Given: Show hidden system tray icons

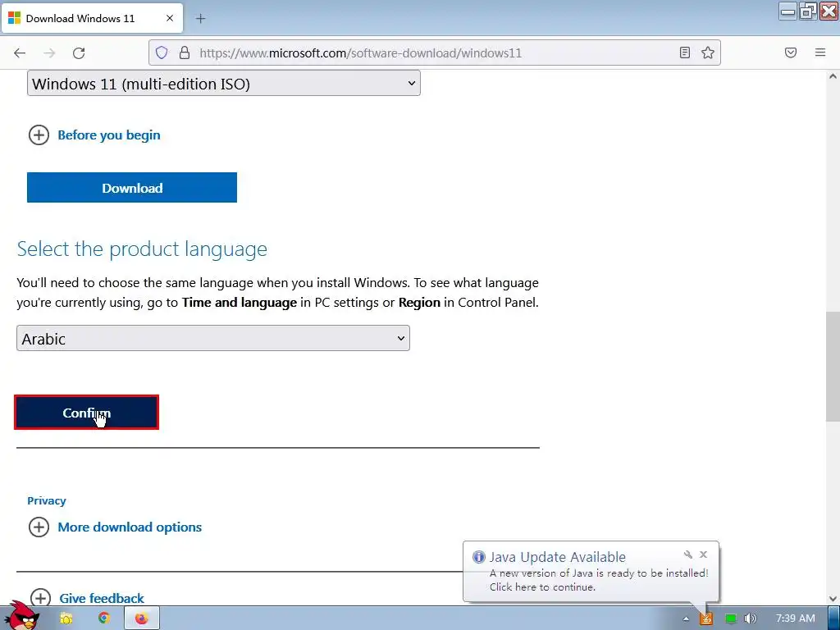Looking at the screenshot, I should tap(686, 619).
